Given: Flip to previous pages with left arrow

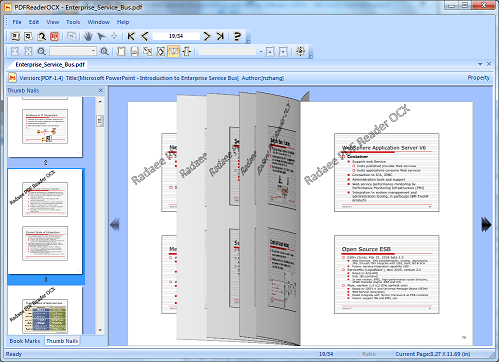Looking at the screenshot, I should [x=115, y=225].
